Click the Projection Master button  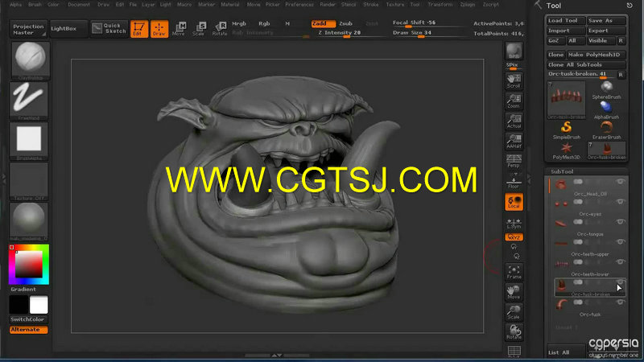28,29
